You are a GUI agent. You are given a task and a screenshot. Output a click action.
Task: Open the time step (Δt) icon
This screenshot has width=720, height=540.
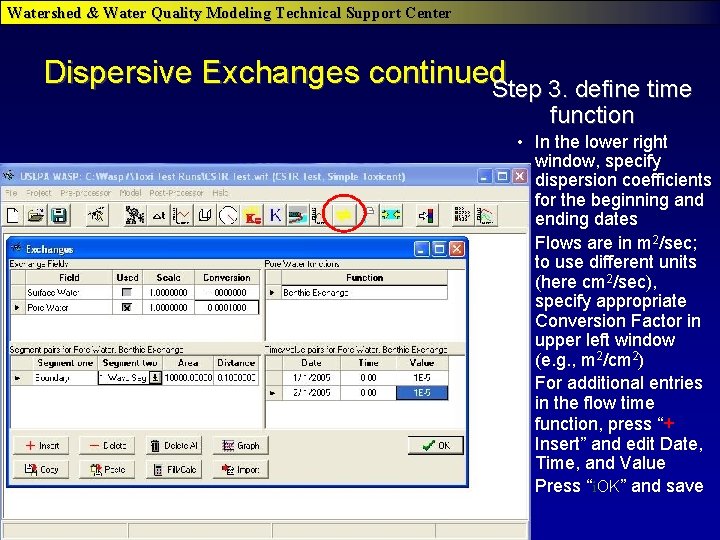click(x=159, y=215)
